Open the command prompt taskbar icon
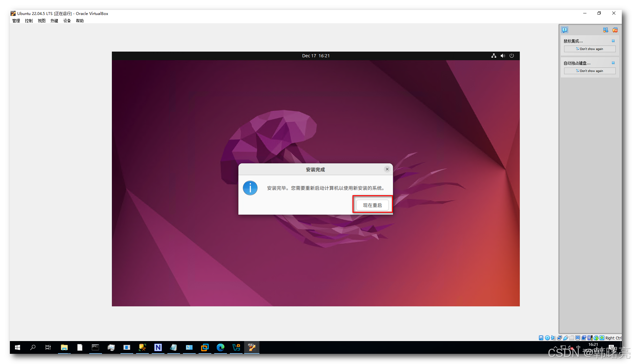This screenshot has width=632, height=364. pyautogui.click(x=95, y=347)
